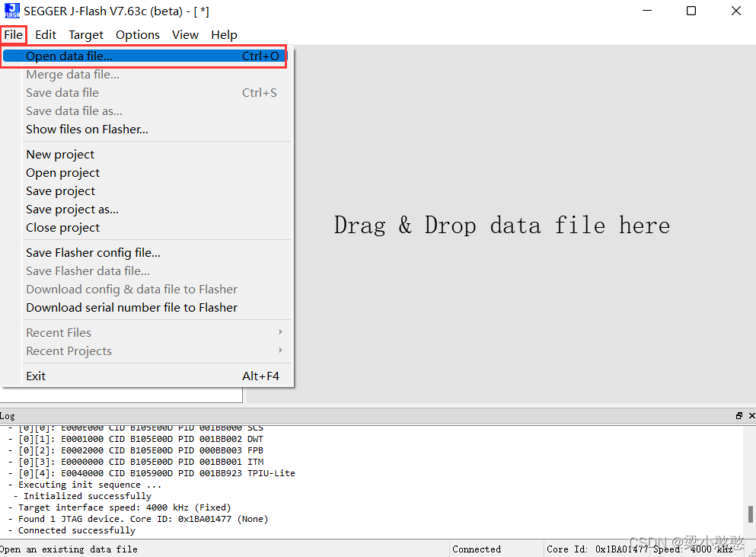Click the Drag & Drop data file here area

(x=502, y=226)
